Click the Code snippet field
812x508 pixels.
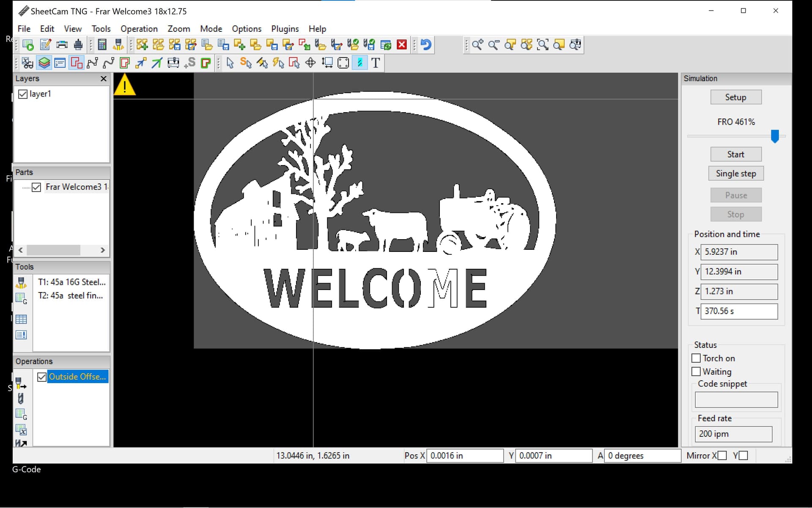click(736, 400)
